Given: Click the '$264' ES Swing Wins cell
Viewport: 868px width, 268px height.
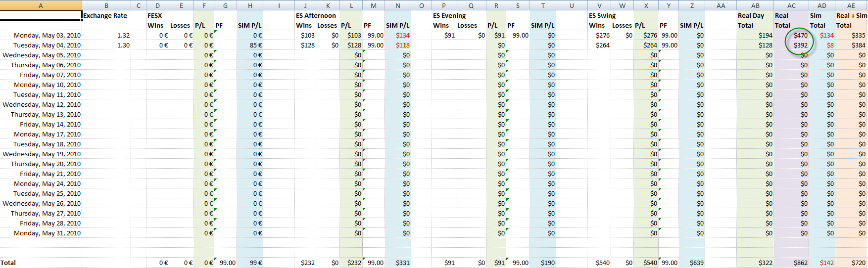Looking at the screenshot, I should (599, 45).
